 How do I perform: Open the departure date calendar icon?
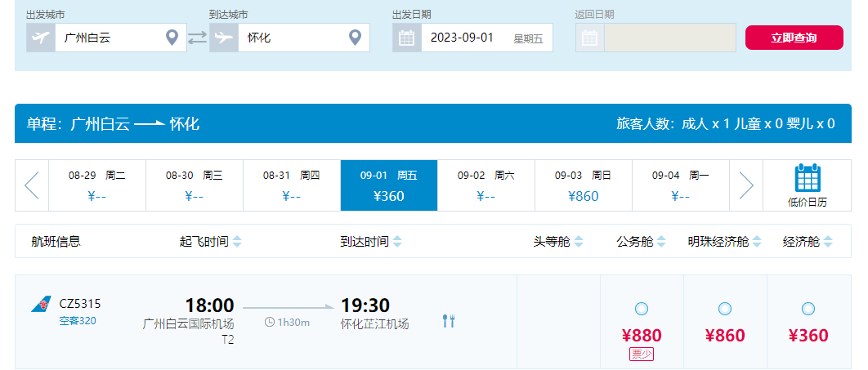(x=407, y=38)
